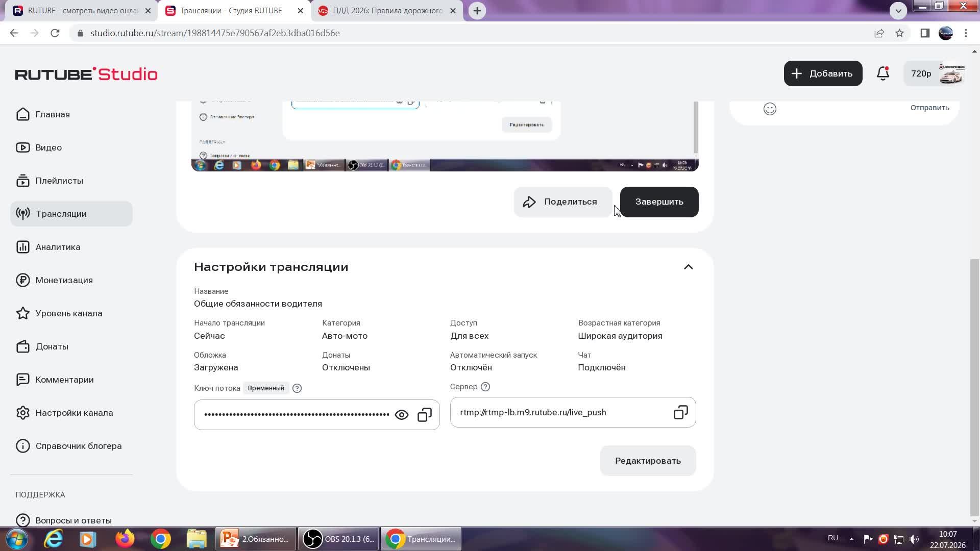Click the Временный key badge

click(266, 388)
